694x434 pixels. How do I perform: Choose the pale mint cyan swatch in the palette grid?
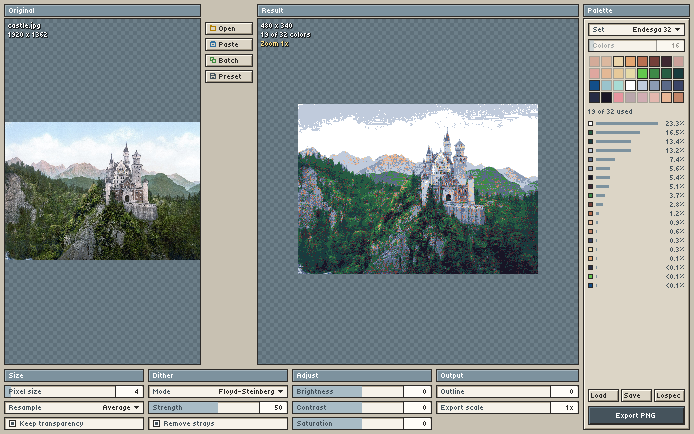[618, 85]
